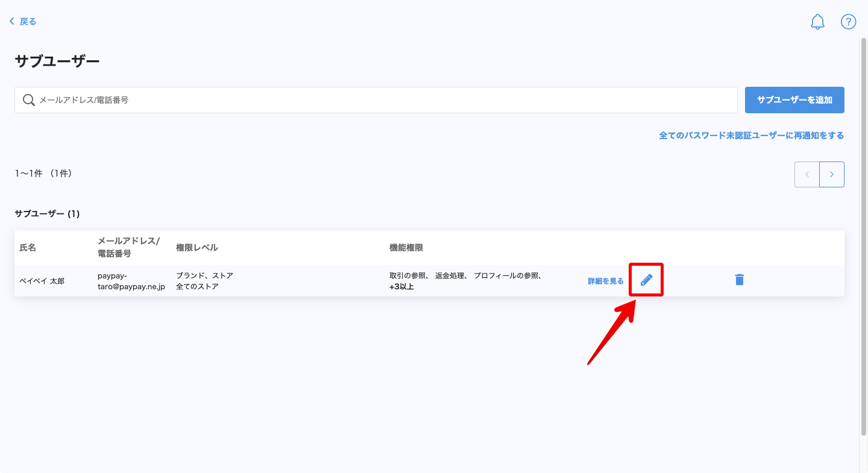Focus the メールアドレス/電話番号 search field
The height and width of the screenshot is (473, 868).
point(376,100)
